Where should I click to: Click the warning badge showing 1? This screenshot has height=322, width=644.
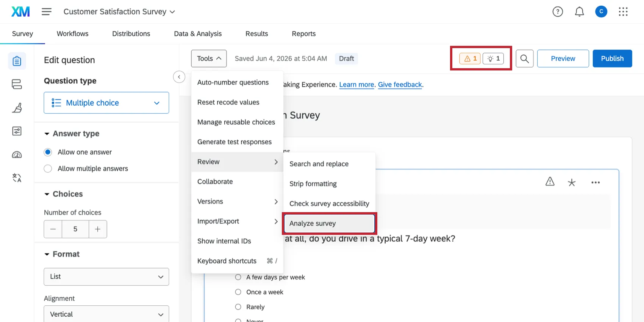[470, 58]
